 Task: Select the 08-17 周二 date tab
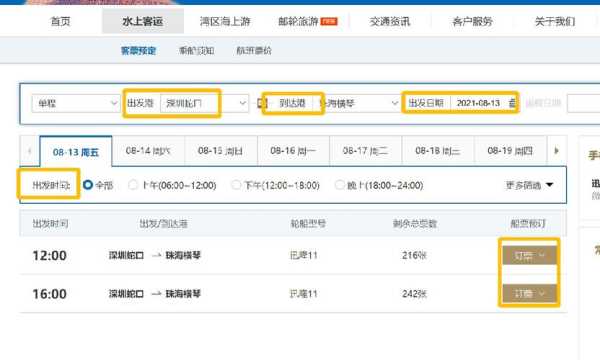tap(365, 151)
